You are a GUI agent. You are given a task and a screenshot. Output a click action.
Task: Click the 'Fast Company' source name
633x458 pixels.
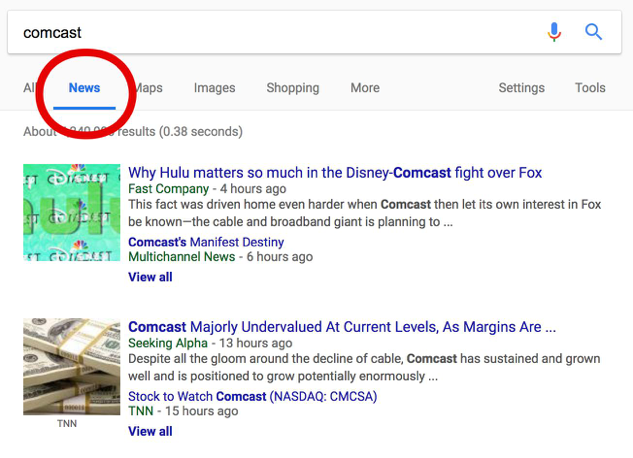click(169, 188)
